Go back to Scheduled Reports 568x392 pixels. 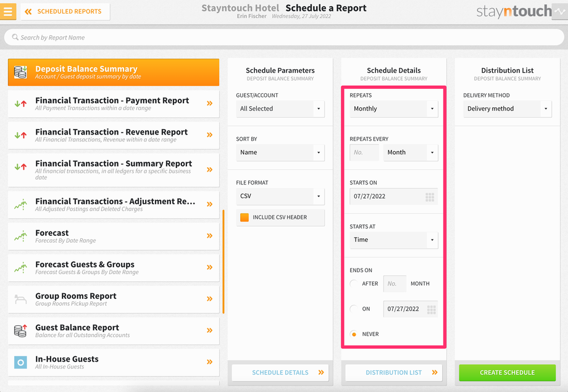tap(65, 12)
